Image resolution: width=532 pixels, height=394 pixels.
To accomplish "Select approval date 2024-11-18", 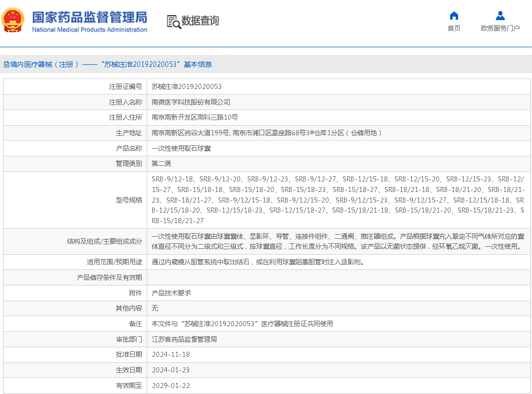I will [x=171, y=355].
